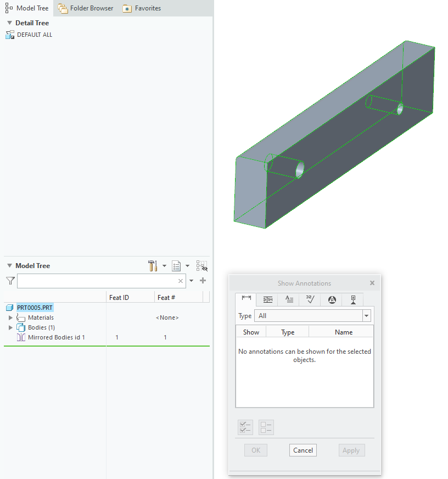Select the Driven Dimension annotation icon

[x=267, y=300]
